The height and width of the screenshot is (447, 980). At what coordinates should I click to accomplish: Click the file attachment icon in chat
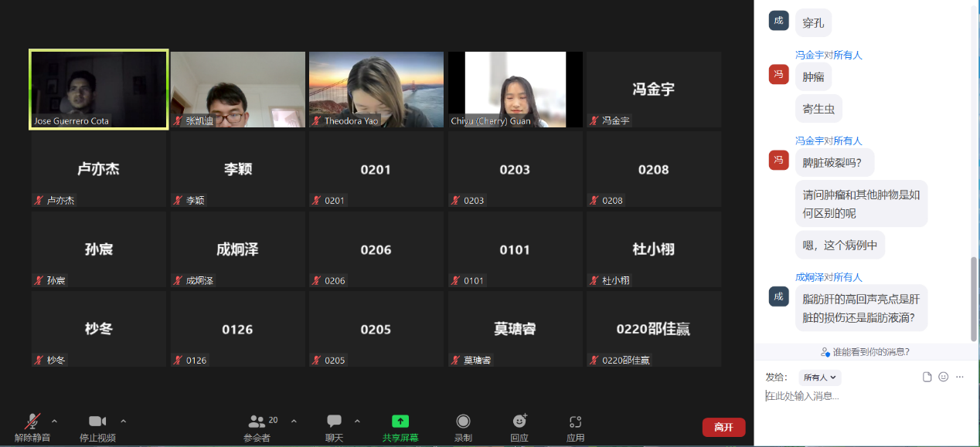pos(927,377)
